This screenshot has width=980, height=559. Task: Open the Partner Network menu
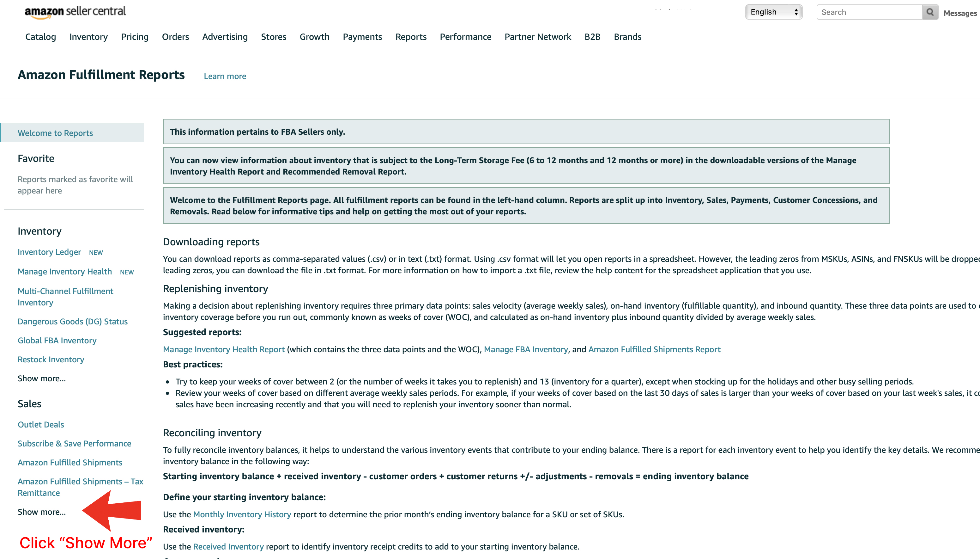(x=538, y=37)
